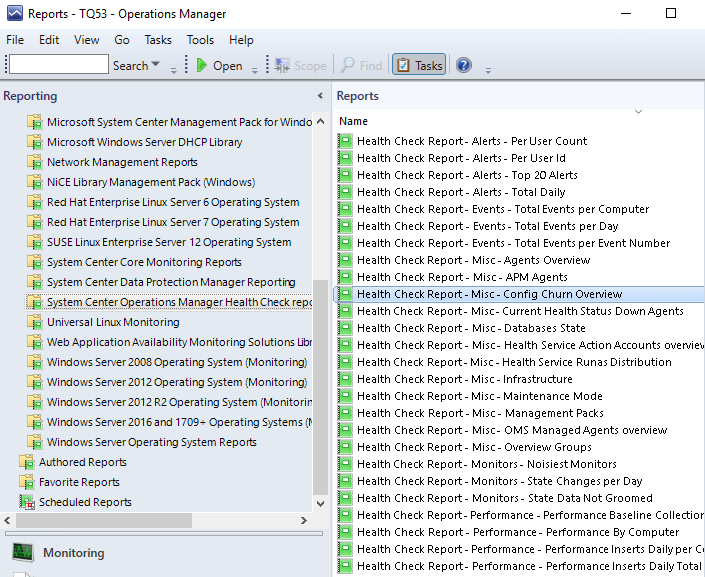Switch to the Monitoring workspace
This screenshot has height=577, width=705.
click(x=74, y=553)
